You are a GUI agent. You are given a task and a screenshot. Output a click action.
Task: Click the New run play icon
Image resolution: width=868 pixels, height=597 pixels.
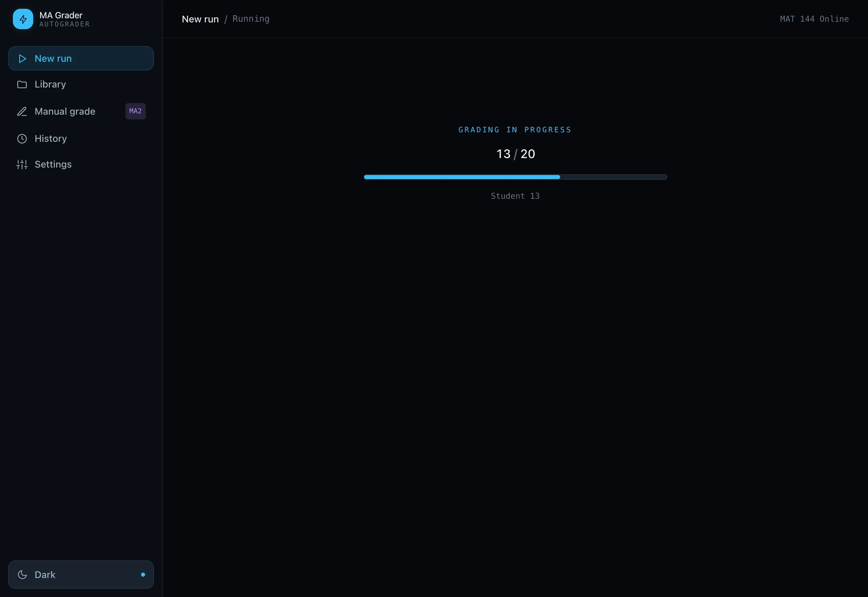[22, 59]
